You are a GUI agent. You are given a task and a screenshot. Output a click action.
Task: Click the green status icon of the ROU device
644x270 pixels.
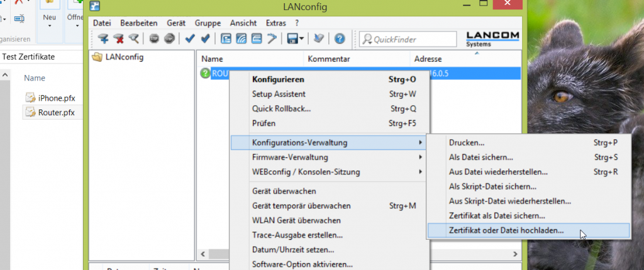(204, 74)
